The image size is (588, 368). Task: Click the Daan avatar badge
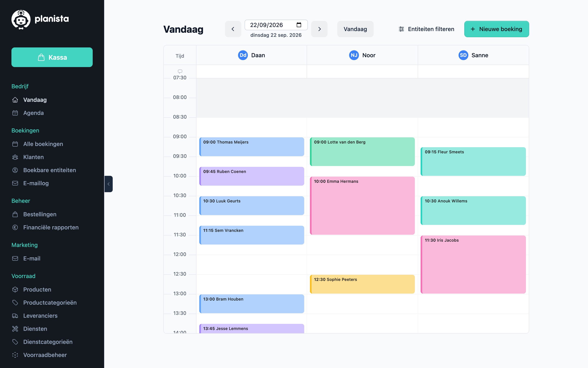pyautogui.click(x=243, y=55)
